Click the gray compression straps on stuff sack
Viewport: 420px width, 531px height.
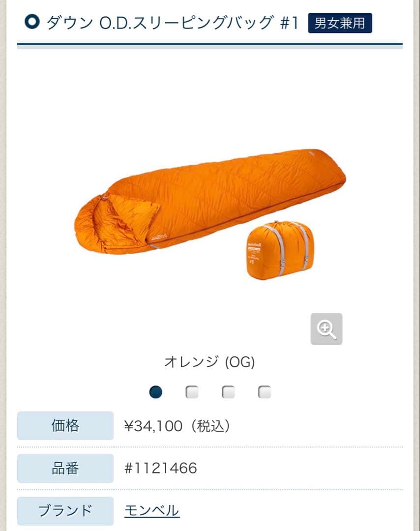(291, 249)
